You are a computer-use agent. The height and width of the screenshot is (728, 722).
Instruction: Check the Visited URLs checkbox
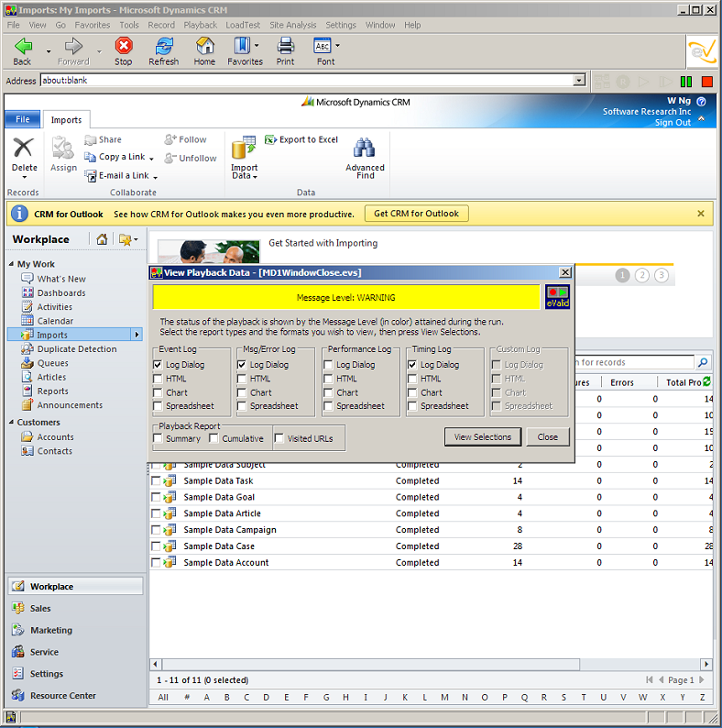(279, 438)
